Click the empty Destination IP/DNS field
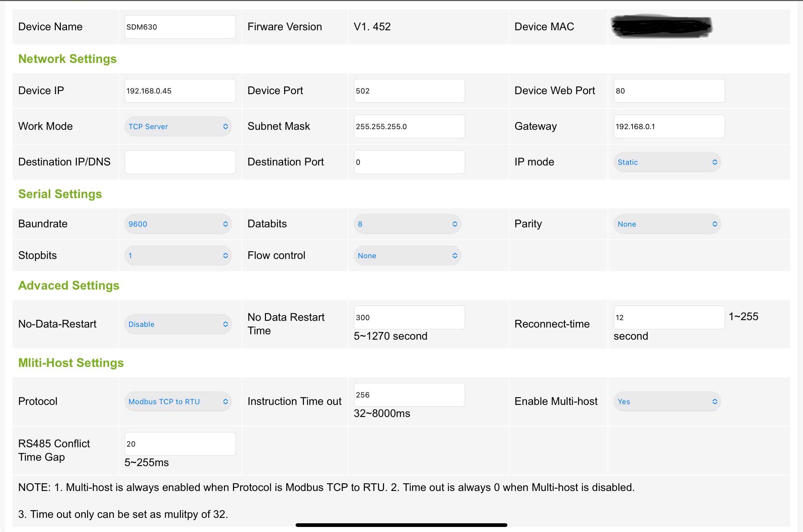 click(180, 162)
